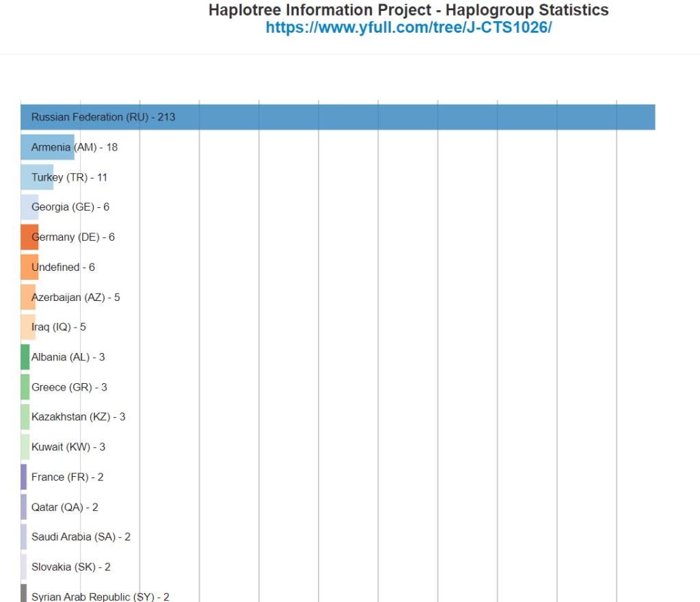700x602 pixels.
Task: Click the Turkey (TR) light blue bar
Action: click(x=37, y=177)
